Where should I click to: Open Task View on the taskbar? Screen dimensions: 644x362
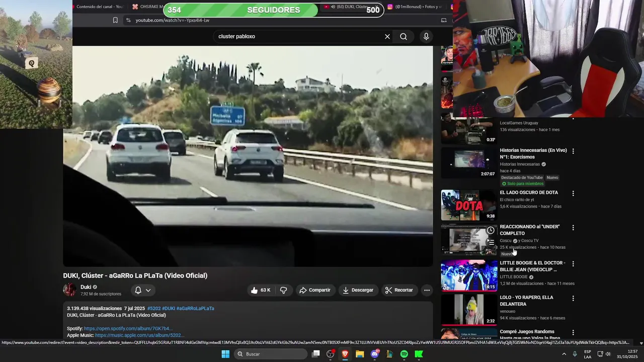[x=315, y=354]
